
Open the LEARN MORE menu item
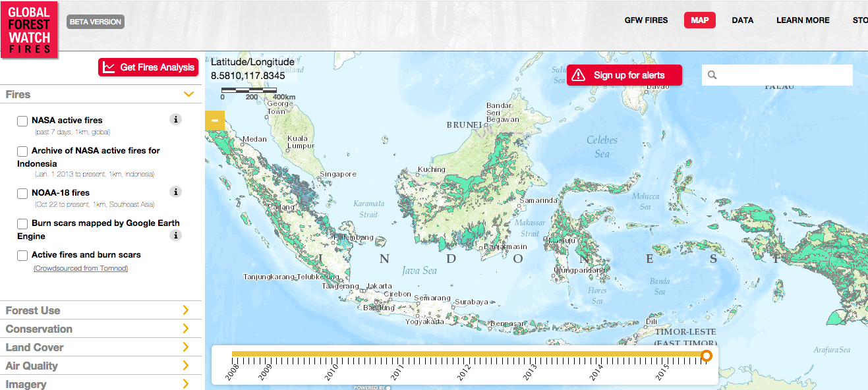coord(803,20)
